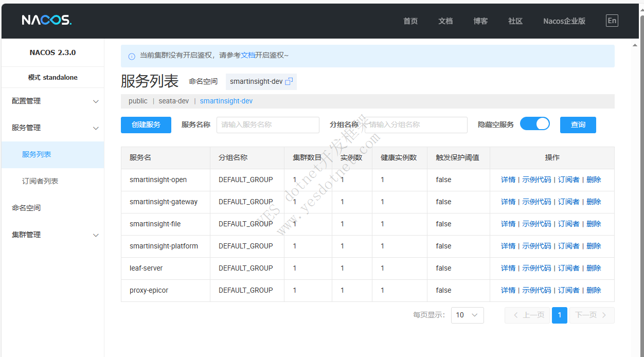
Task: Focus the 分组名称 input field
Action: coord(416,124)
